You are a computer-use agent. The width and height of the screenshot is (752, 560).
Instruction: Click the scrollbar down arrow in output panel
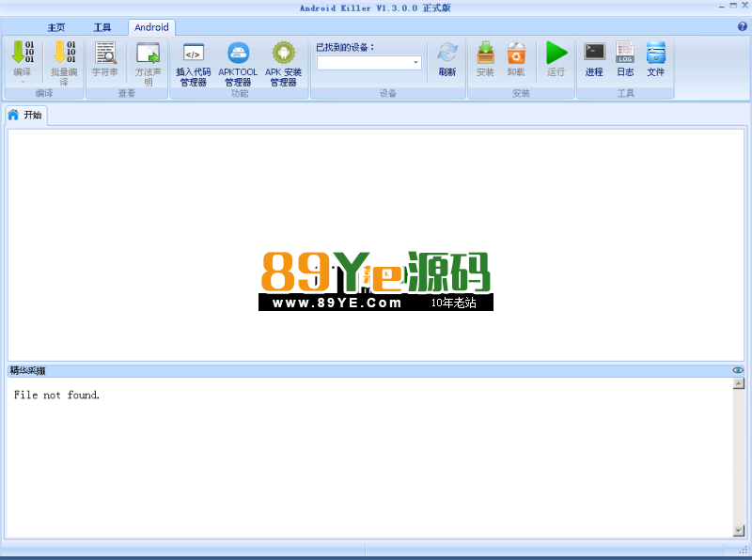point(739,530)
